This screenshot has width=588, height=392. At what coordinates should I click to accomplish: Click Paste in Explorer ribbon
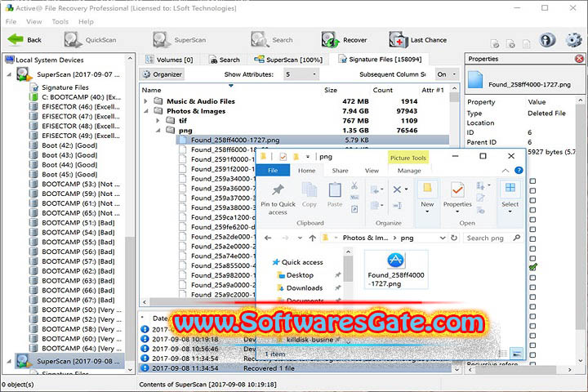coord(335,195)
